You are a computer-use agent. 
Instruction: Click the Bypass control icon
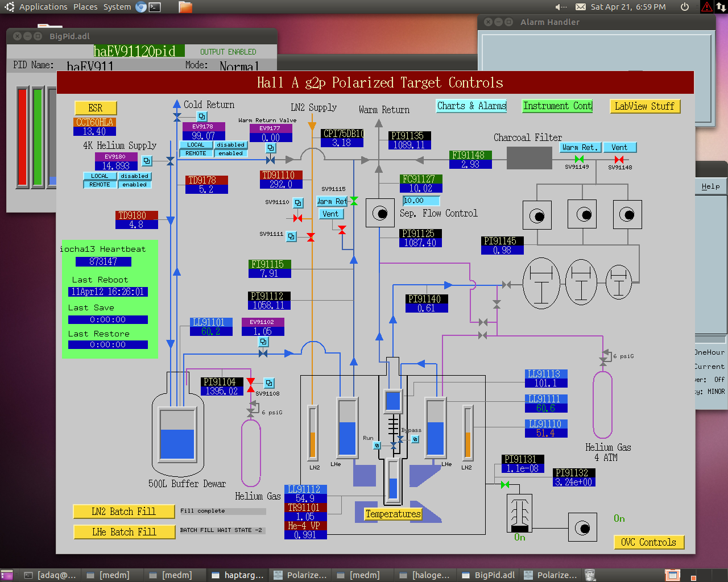click(415, 439)
